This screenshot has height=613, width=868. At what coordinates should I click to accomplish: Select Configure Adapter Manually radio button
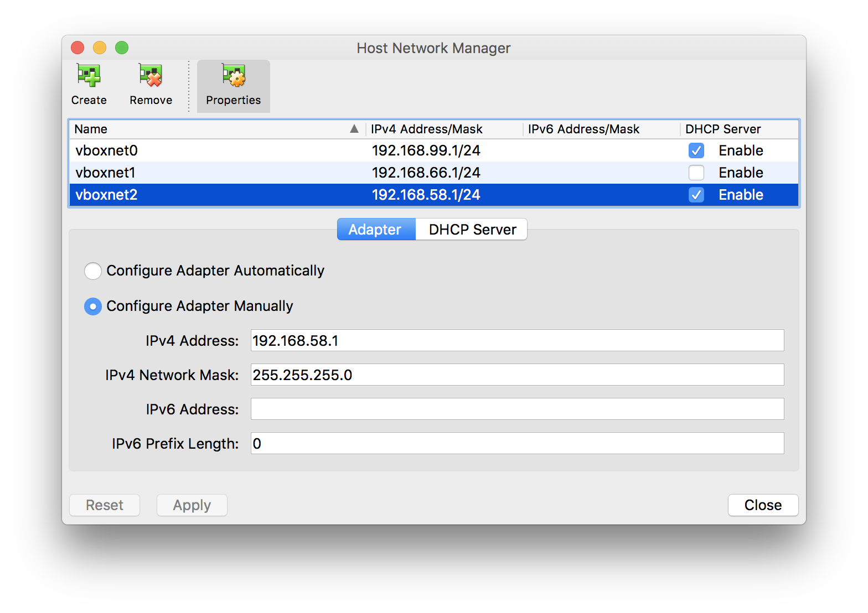coord(93,306)
